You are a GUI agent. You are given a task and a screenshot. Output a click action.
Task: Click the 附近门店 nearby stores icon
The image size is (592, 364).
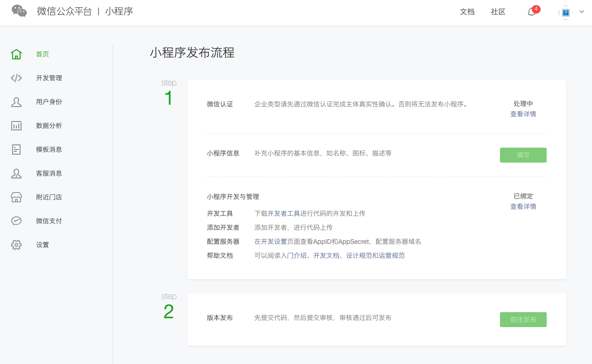[x=16, y=197]
